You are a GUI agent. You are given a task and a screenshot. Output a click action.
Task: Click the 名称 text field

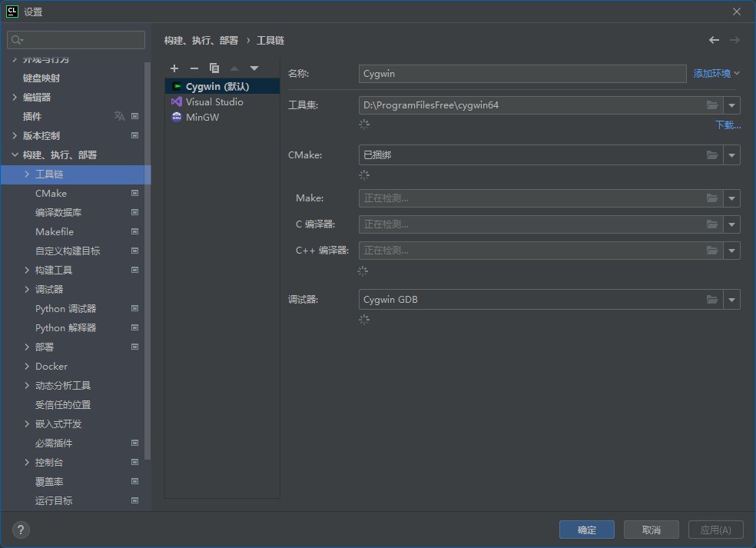(522, 74)
